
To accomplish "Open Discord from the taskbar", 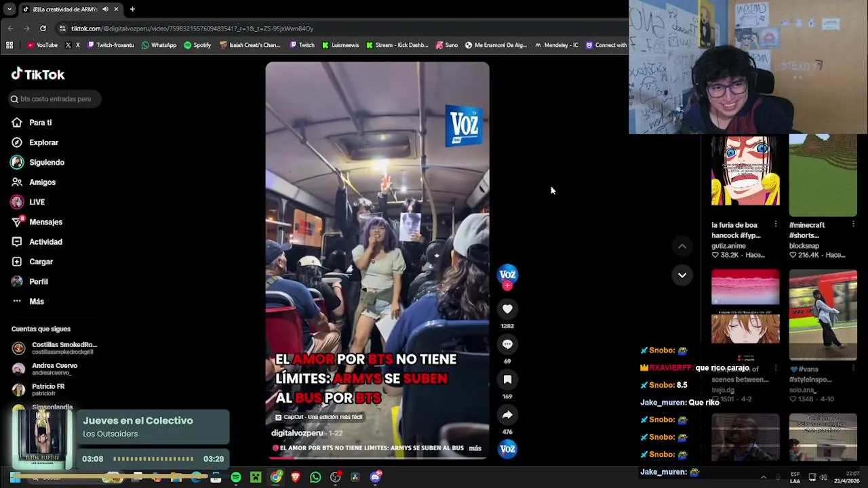I will [376, 477].
